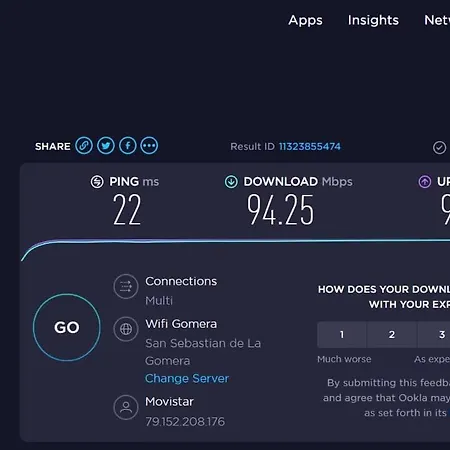Click the download value 94.25
This screenshot has width=450, height=450.
click(280, 210)
